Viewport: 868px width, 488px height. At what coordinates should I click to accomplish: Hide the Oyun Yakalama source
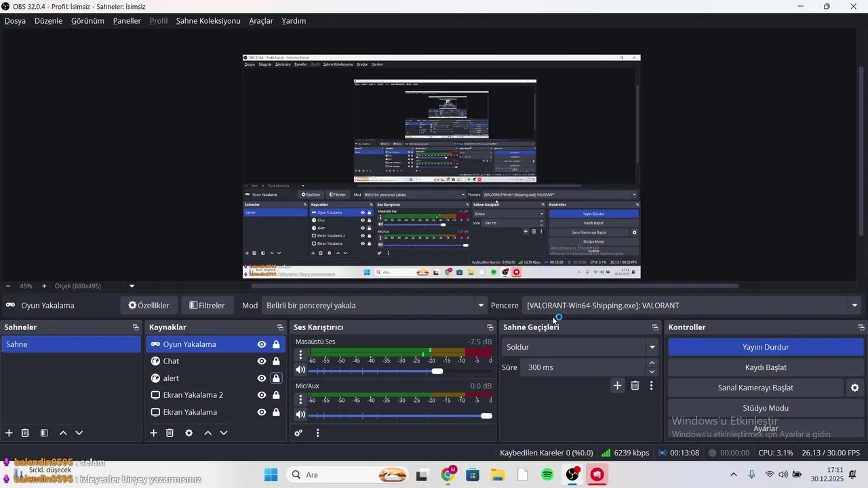coord(262,344)
